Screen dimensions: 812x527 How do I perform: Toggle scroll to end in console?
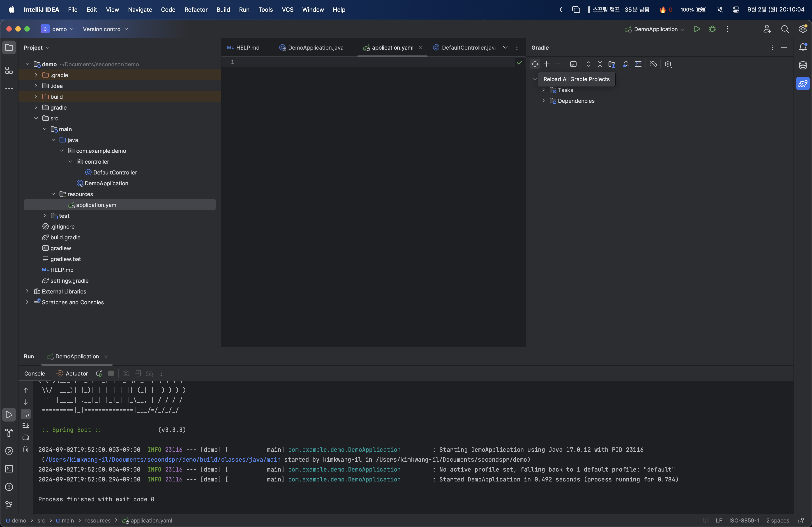pos(25,426)
